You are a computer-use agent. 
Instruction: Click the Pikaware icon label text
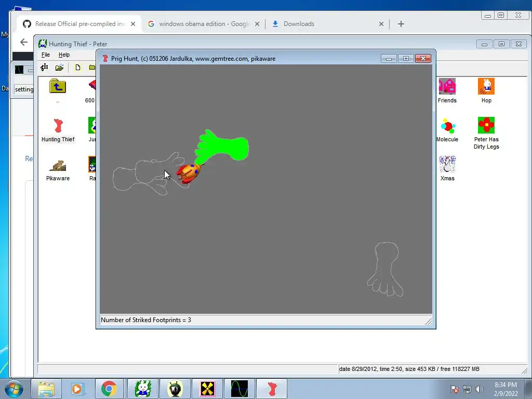click(58, 178)
